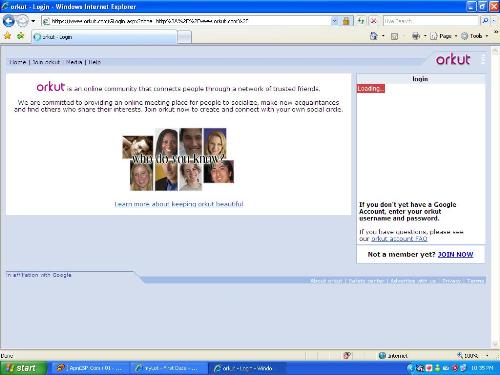
Task: Switch to the second Internet Explorer taskbar window
Action: (168, 368)
